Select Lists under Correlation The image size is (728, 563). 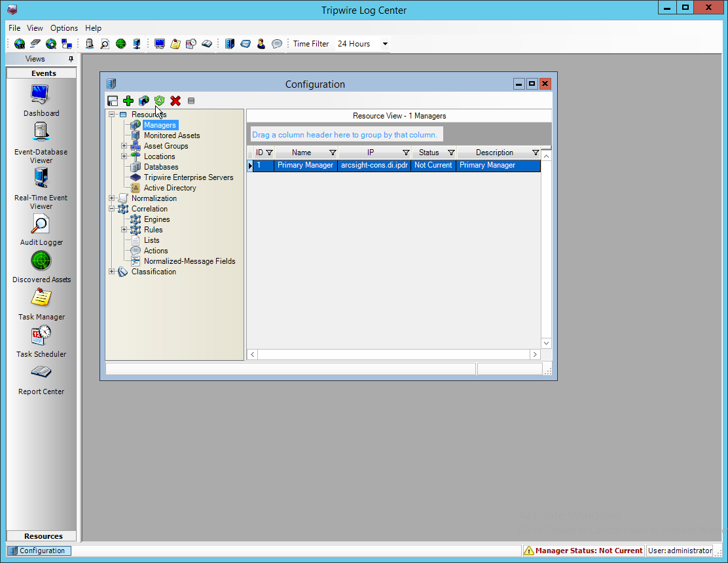coord(151,240)
